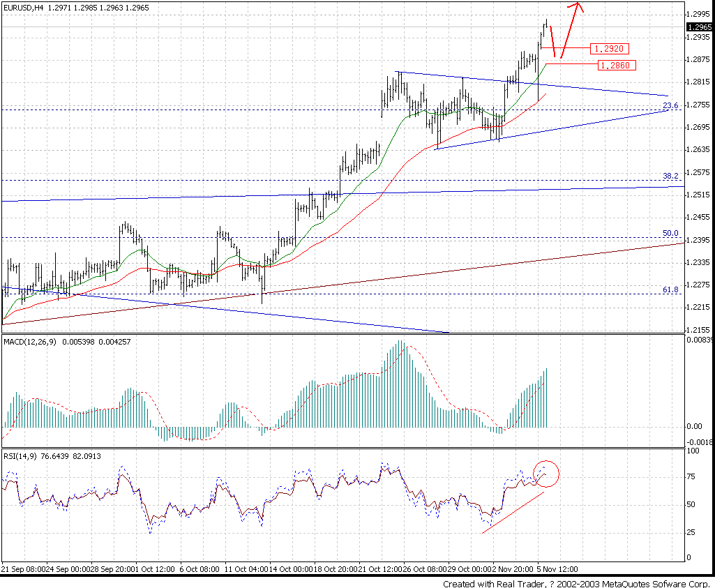Viewport: 715px width, 588px height.
Task: Click the RSI axis value 100
Action: [x=693, y=451]
